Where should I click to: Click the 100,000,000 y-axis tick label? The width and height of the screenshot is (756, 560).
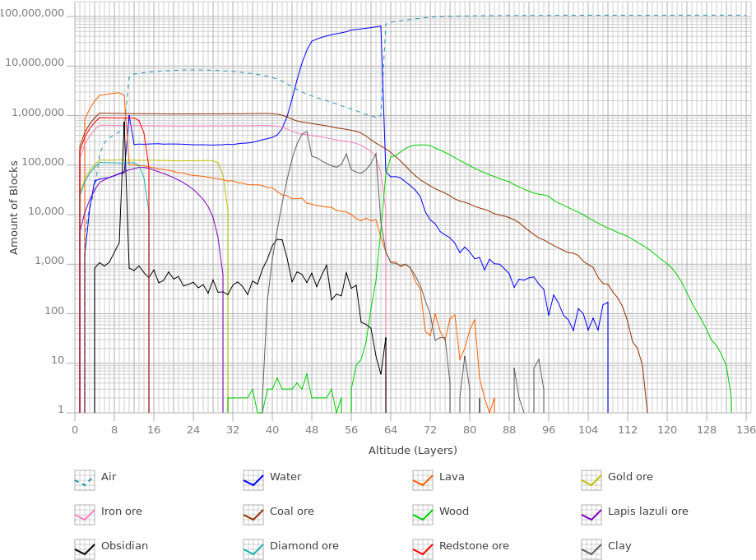(32, 13)
